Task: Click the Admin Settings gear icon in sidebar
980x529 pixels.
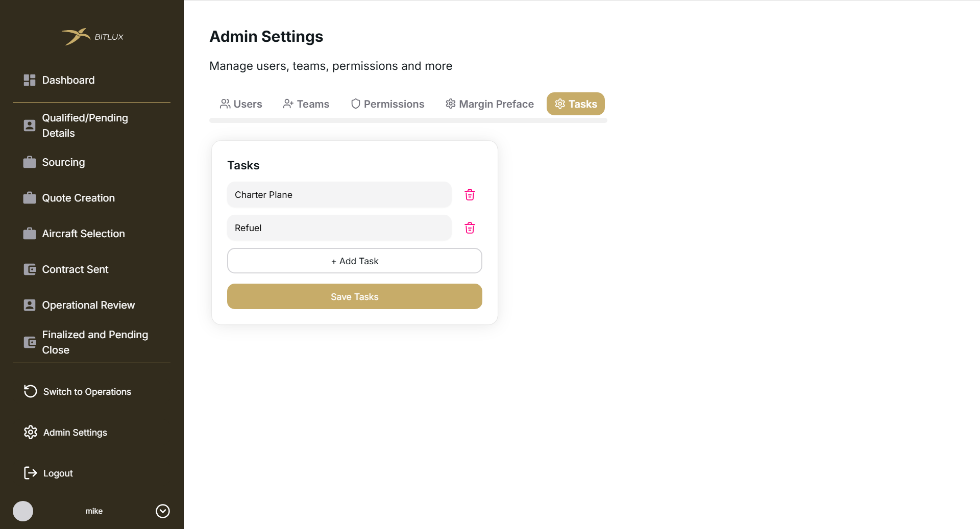Action: pos(31,432)
